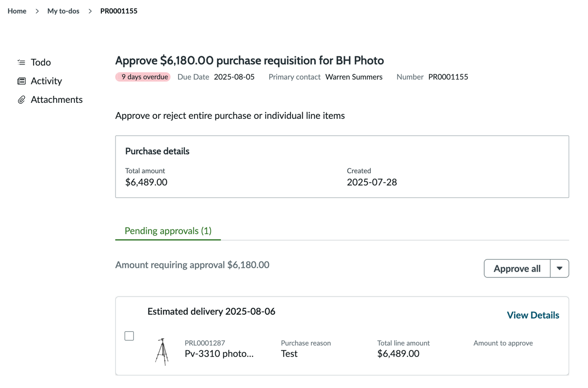Tick the checkbox for line PRL0001287
The width and height of the screenshot is (588, 388).
tap(129, 336)
